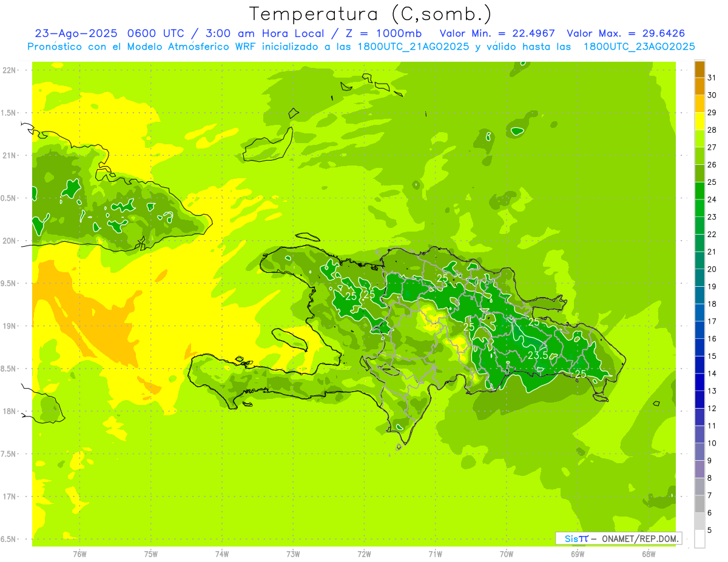The height and width of the screenshot is (562, 728).
Task: Pick the purple swatch between colorbar 9 and 10
Action: click(699, 452)
